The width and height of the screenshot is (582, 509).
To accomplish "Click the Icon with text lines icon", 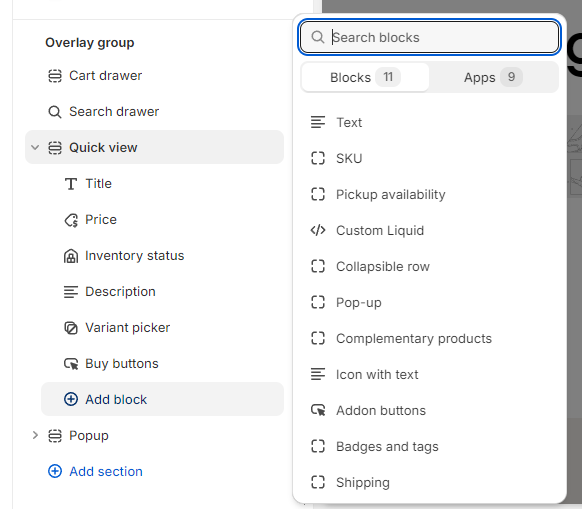I will coord(318,374).
